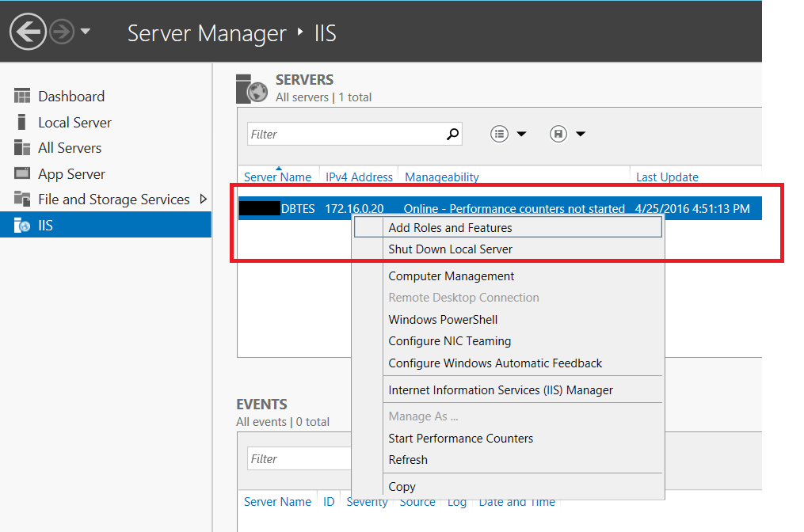The height and width of the screenshot is (532, 804).
Task: Sort by the Server Name column header
Action: [x=277, y=176]
